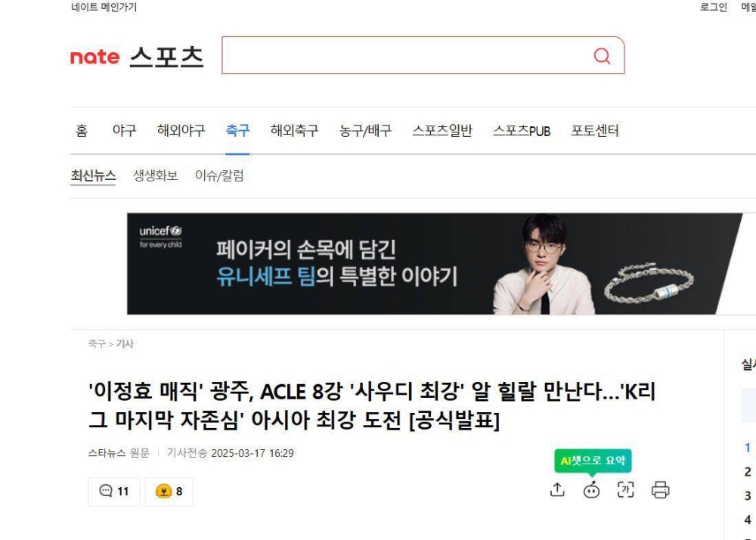756x540 pixels.
Task: Open the 생생화보 sub-menu
Action: coord(155,175)
